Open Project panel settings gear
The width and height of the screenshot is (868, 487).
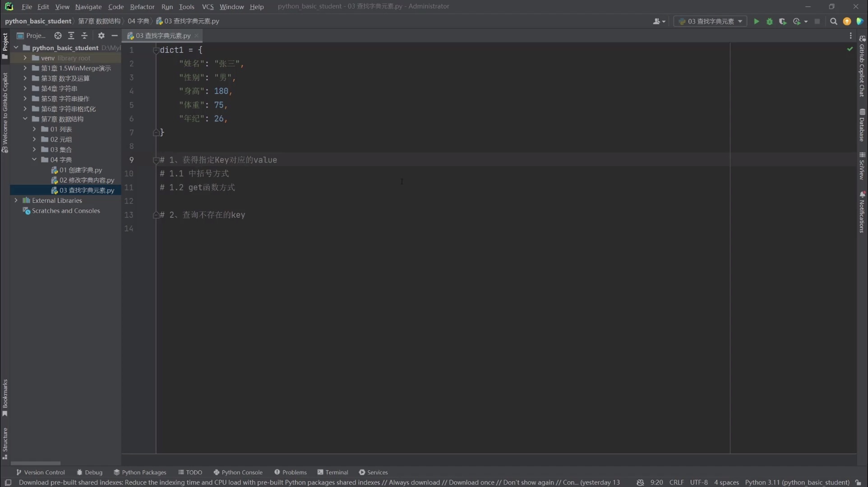click(x=101, y=36)
